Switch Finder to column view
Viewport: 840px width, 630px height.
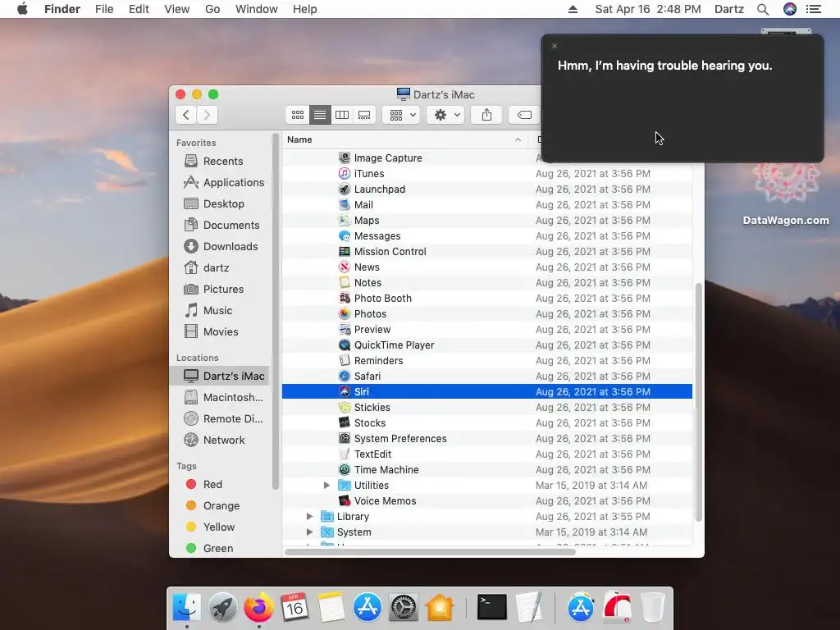342,115
